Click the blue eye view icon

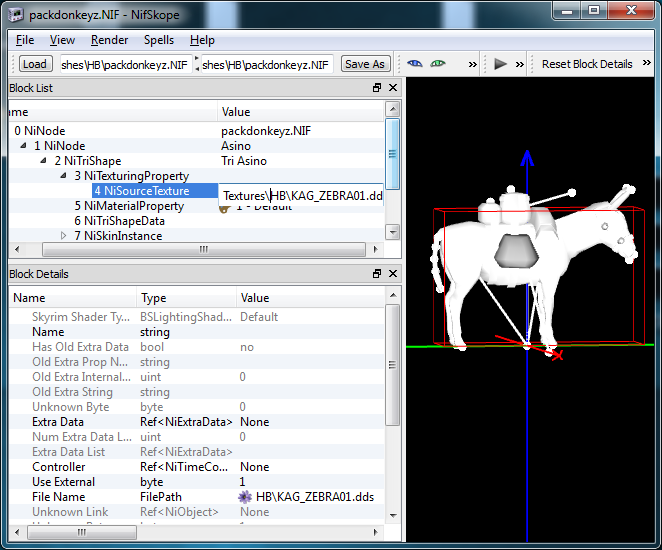click(415, 64)
